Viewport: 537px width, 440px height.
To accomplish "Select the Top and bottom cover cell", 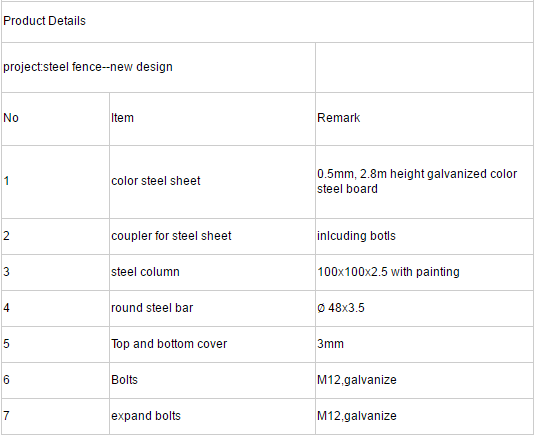I will [212, 344].
